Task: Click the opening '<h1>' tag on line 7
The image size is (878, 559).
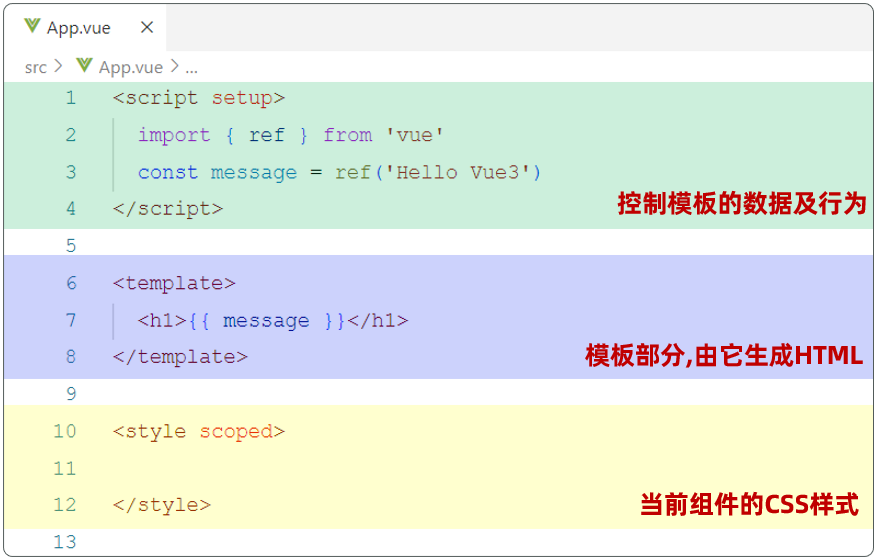Action: click(162, 320)
